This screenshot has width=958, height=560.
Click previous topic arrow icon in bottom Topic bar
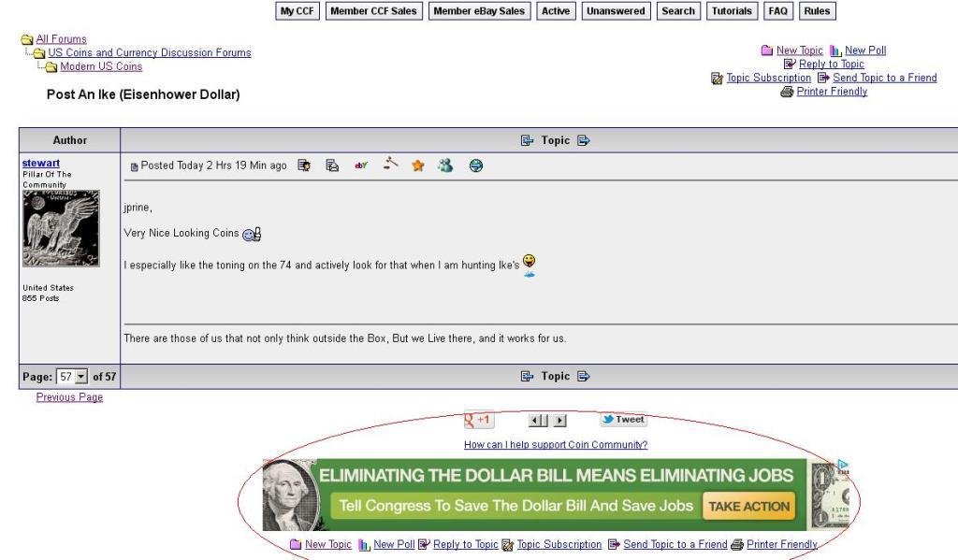tap(527, 376)
